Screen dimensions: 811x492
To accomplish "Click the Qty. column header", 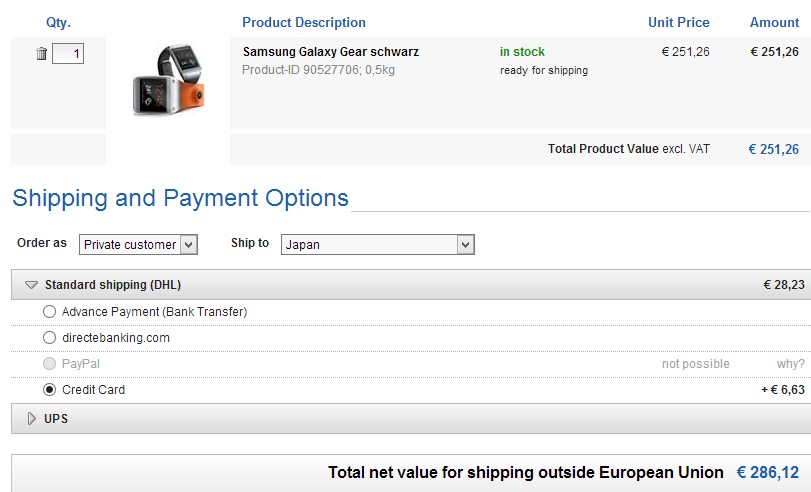I will click(x=58, y=22).
